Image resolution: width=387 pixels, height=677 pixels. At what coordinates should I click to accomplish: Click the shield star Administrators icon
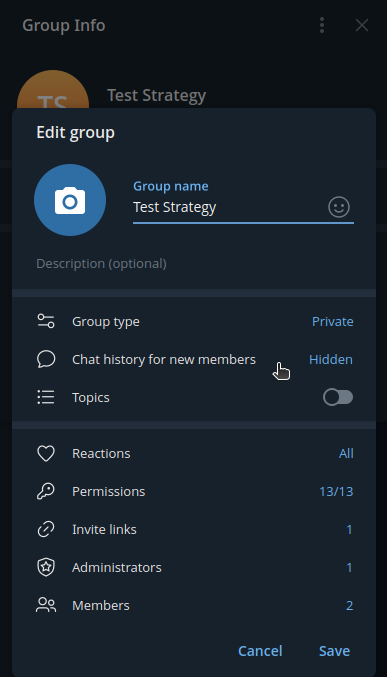click(46, 567)
